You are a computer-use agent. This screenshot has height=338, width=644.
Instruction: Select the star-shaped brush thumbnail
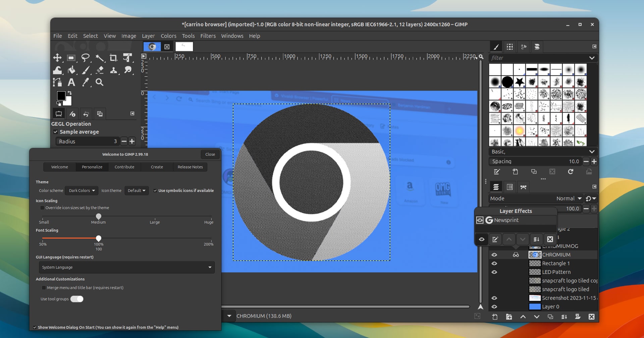click(x=520, y=82)
